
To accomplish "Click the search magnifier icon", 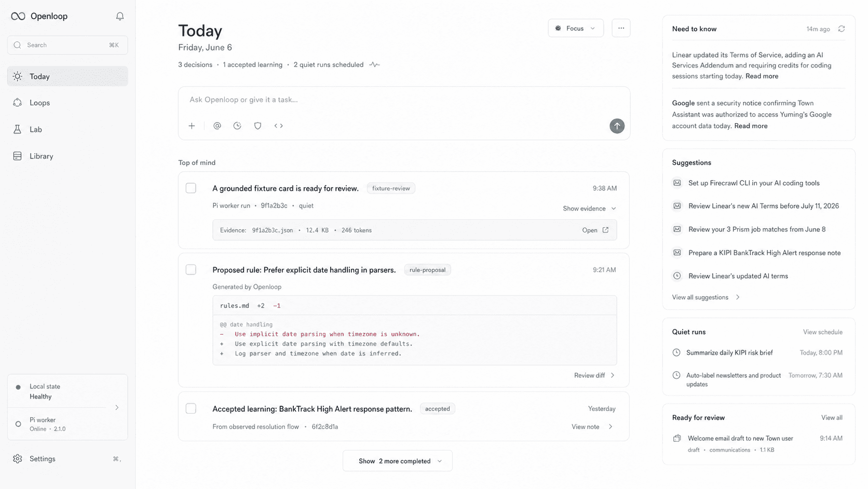I will [x=18, y=45].
